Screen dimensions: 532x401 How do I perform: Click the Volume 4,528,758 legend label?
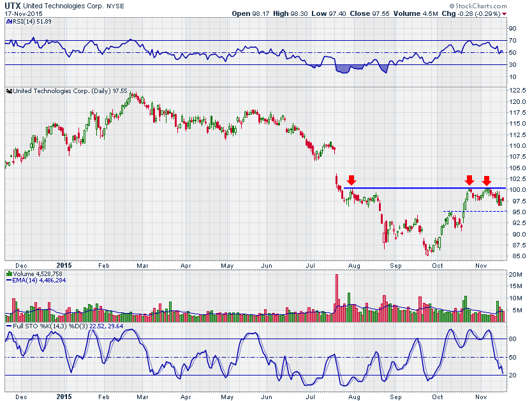coord(38,274)
